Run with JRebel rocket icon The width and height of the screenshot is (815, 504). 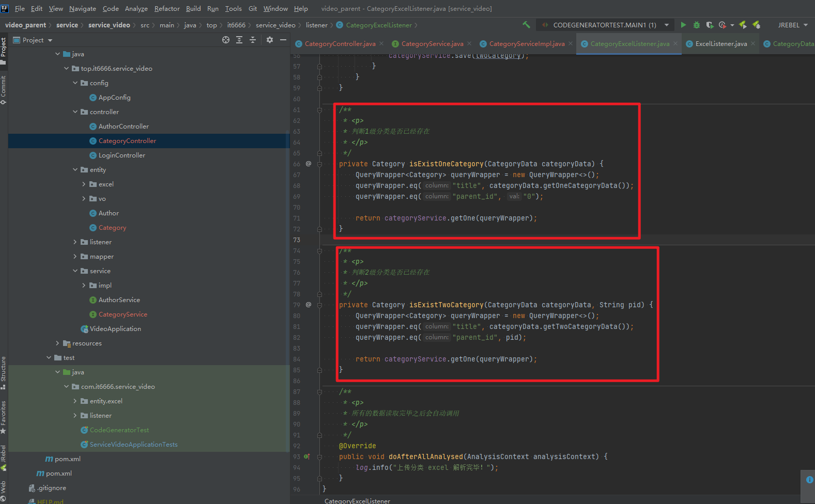743,25
